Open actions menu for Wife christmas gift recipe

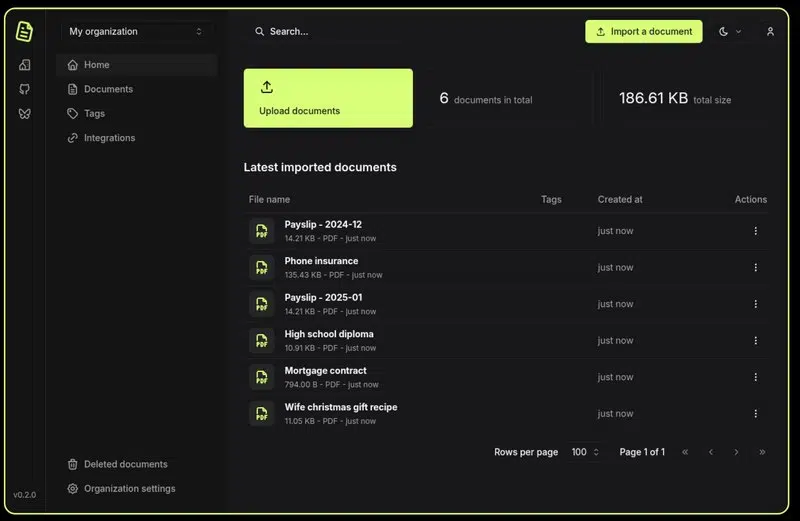coord(756,414)
